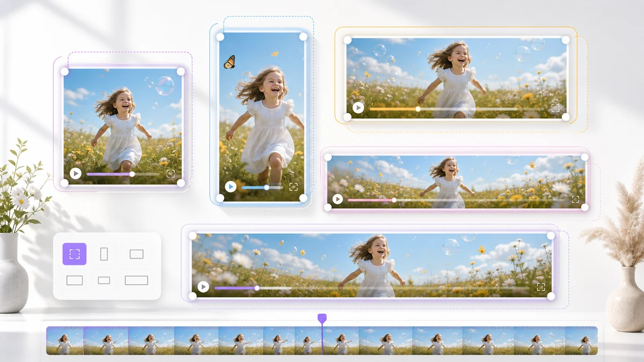Image resolution: width=644 pixels, height=362 pixels.
Task: Play the near-square purple-bordered video
Action: pos(76,173)
